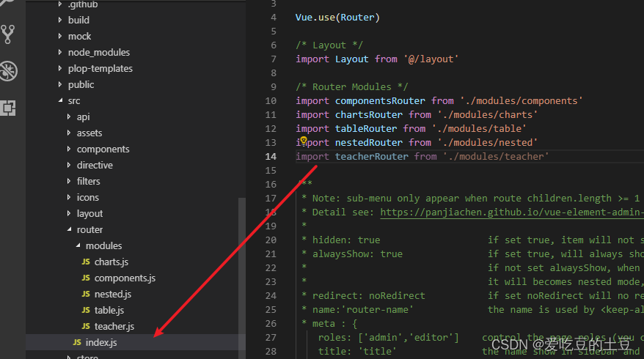
Task: Click 'tableRouter' import identifier
Action: click(366, 128)
